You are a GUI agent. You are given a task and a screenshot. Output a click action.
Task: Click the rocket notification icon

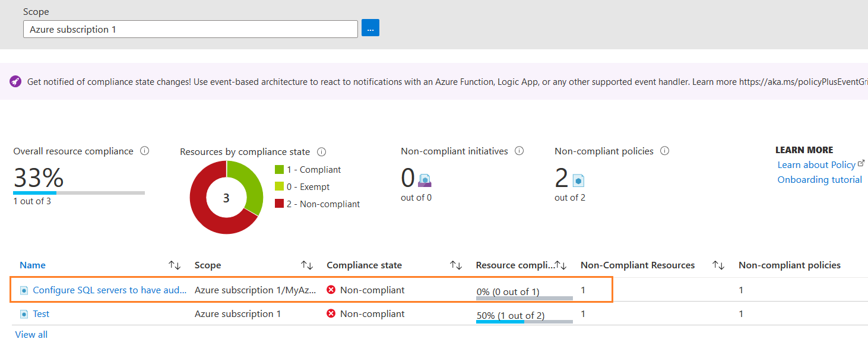[15, 81]
